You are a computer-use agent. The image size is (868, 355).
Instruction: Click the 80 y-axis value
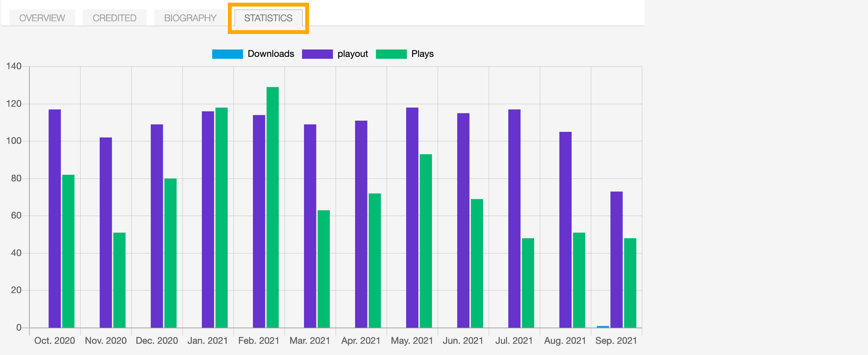tap(16, 178)
